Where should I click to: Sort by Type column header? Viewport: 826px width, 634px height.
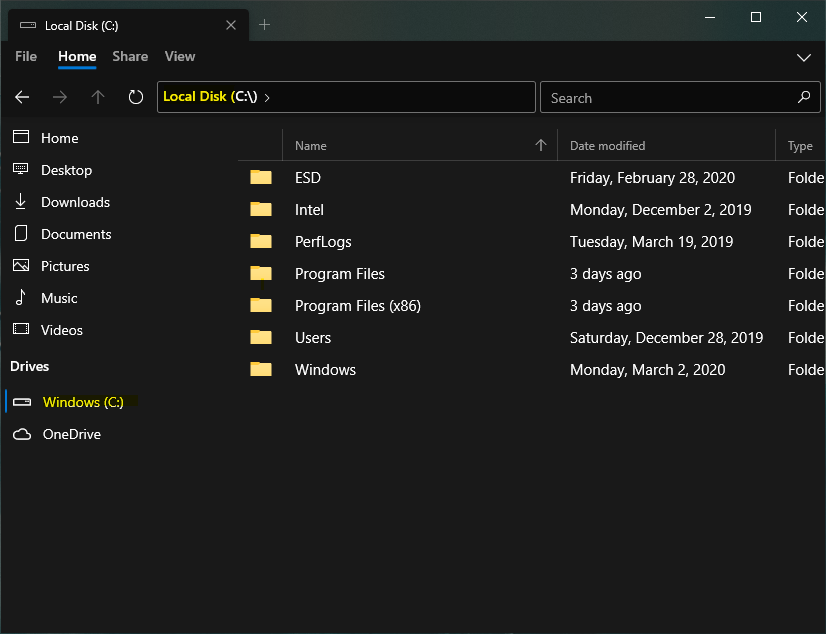tap(801, 145)
